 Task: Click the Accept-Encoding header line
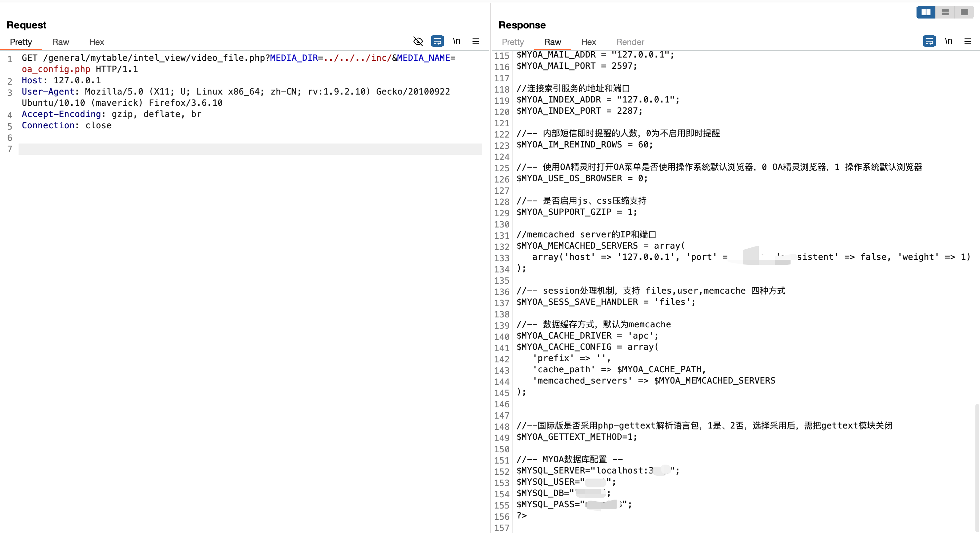tap(111, 114)
